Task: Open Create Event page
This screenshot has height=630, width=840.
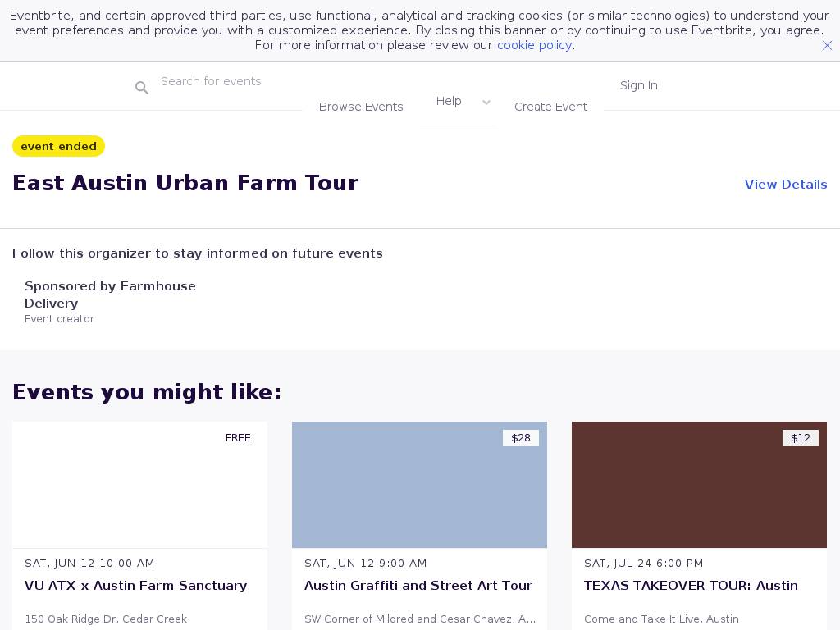Action: point(550,107)
